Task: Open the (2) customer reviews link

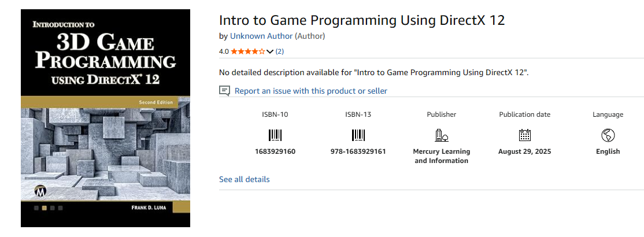Action: 280,51
